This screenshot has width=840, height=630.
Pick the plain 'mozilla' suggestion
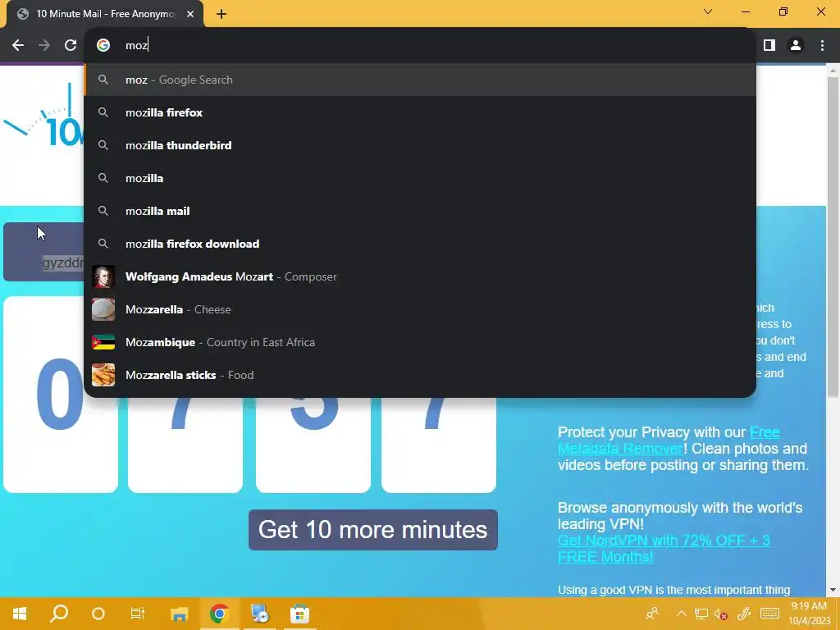tap(420, 178)
